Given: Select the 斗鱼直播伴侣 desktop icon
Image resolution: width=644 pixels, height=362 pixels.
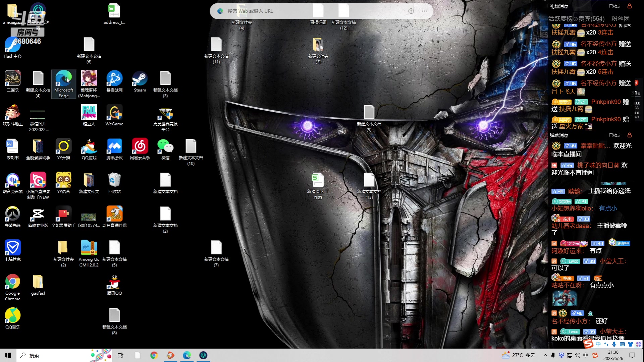Looking at the screenshot, I should (114, 217).
